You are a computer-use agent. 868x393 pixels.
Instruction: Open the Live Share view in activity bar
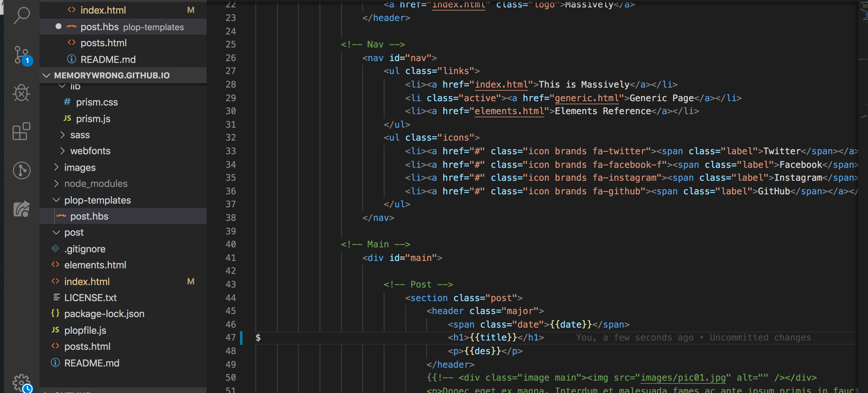[22, 209]
